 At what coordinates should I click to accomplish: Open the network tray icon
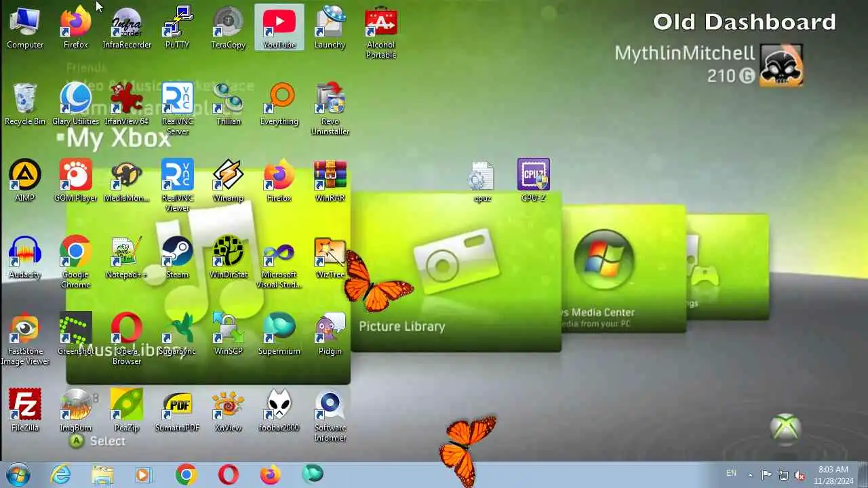click(x=783, y=474)
